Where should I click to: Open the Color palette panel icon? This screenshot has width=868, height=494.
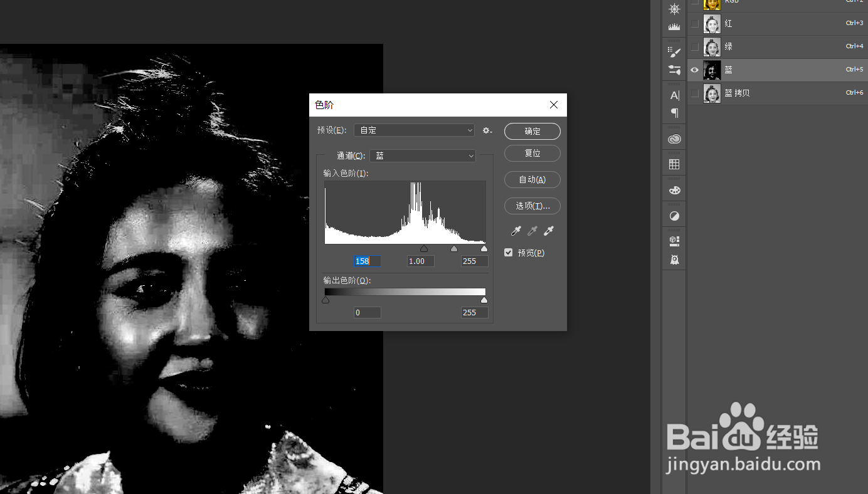pos(674,190)
